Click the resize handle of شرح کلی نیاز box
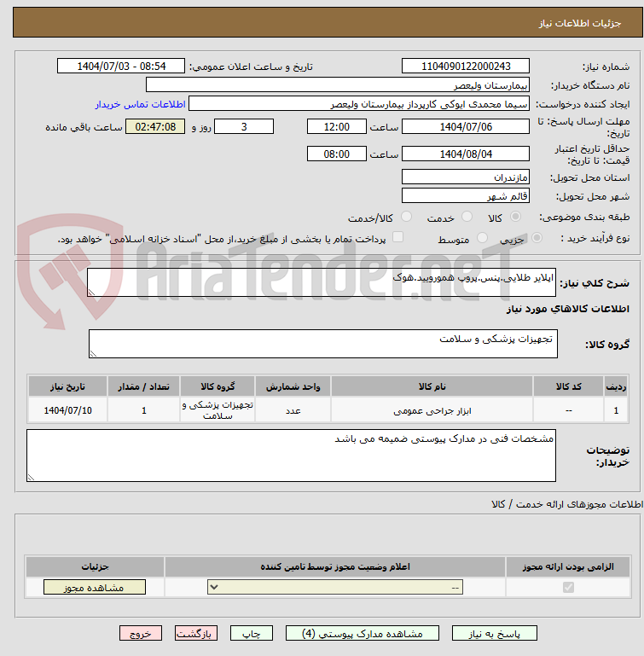 click(x=91, y=293)
